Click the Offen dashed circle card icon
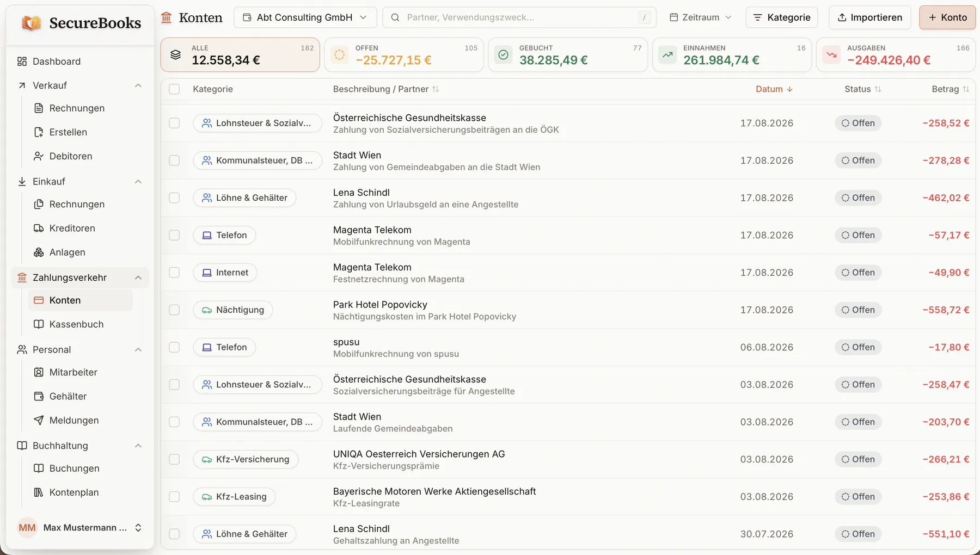 coord(339,55)
